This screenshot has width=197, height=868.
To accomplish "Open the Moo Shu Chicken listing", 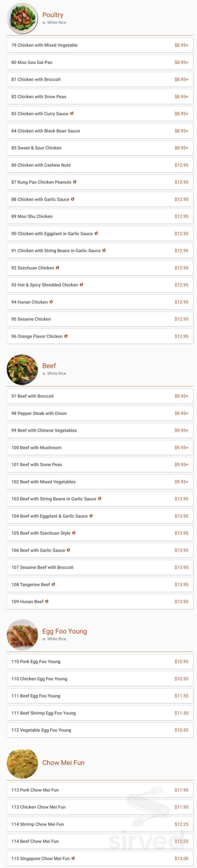I will coord(98,216).
